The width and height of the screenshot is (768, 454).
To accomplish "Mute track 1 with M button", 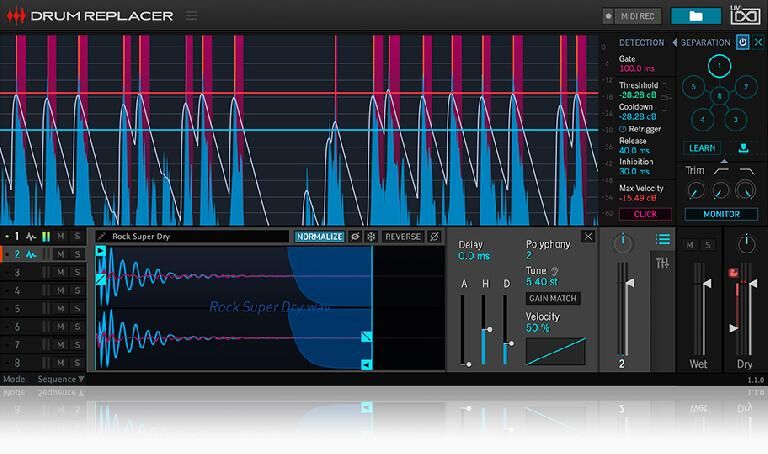I will pos(61,236).
